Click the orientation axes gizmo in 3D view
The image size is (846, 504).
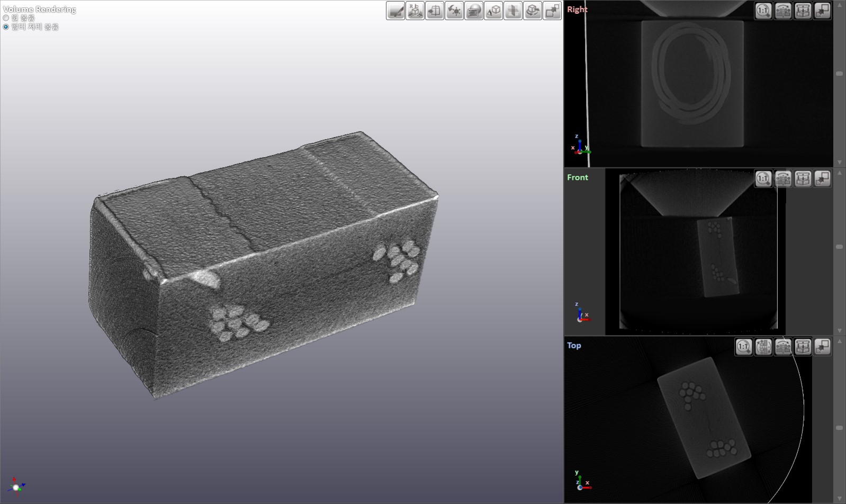pos(16,487)
